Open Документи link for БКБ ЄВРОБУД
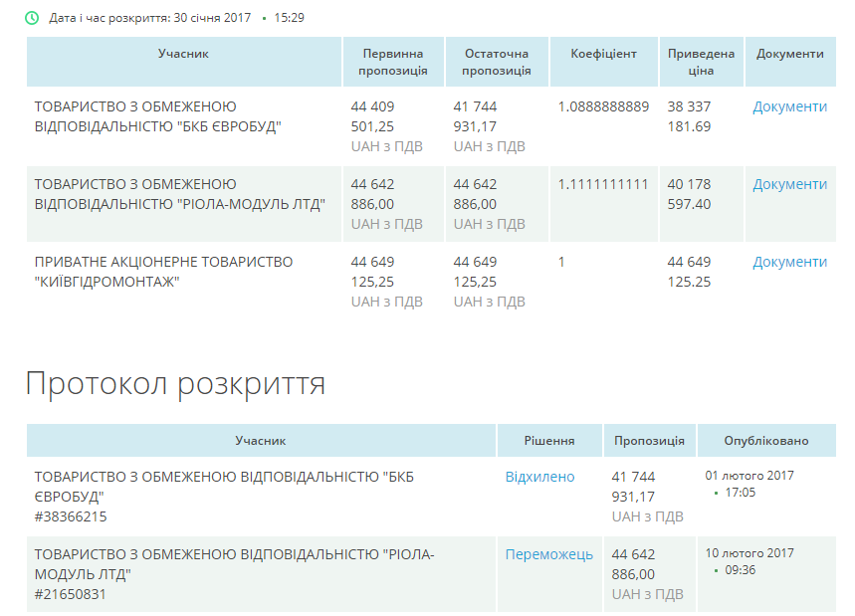The height and width of the screenshot is (616, 855). coord(789,106)
